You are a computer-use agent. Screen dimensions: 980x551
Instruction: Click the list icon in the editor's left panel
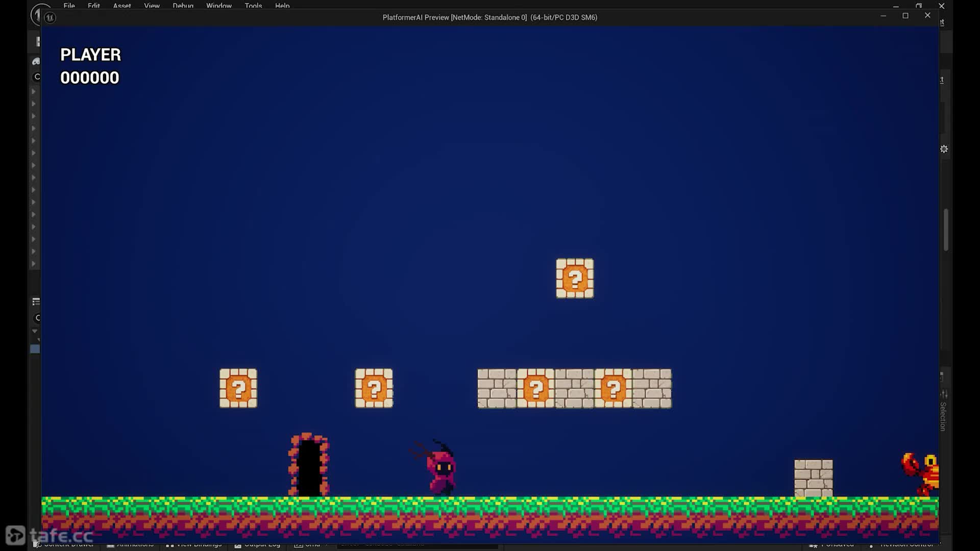click(36, 302)
